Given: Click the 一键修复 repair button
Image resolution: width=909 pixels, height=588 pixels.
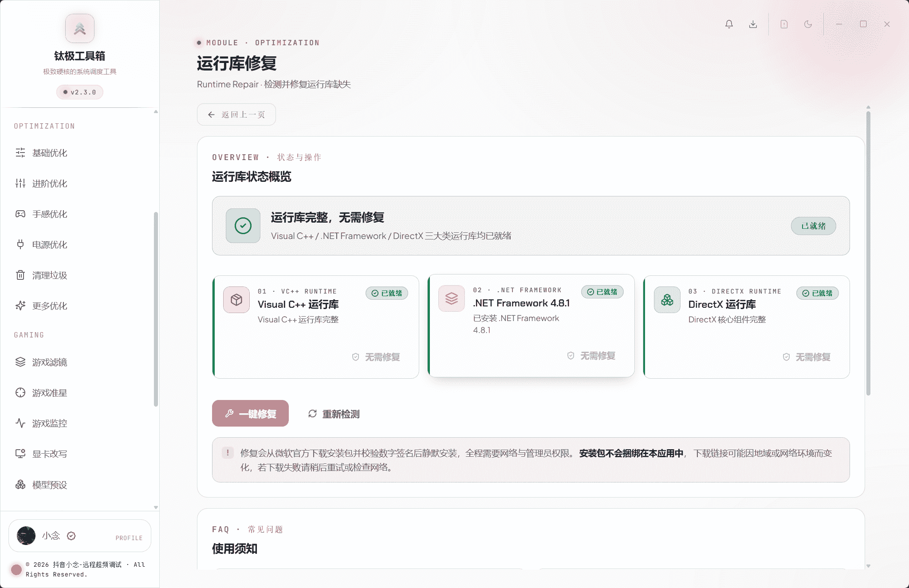Looking at the screenshot, I should tap(250, 413).
